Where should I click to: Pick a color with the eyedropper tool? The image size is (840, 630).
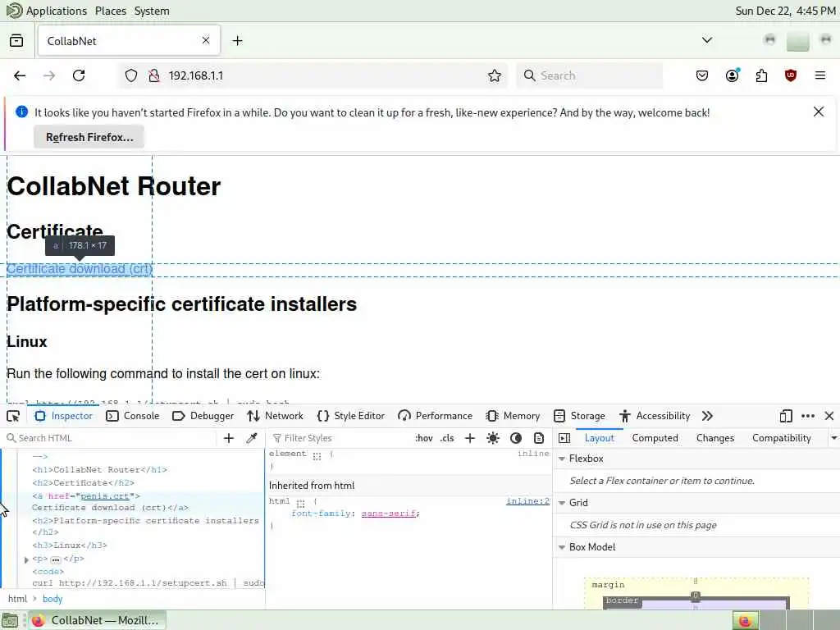click(x=252, y=438)
